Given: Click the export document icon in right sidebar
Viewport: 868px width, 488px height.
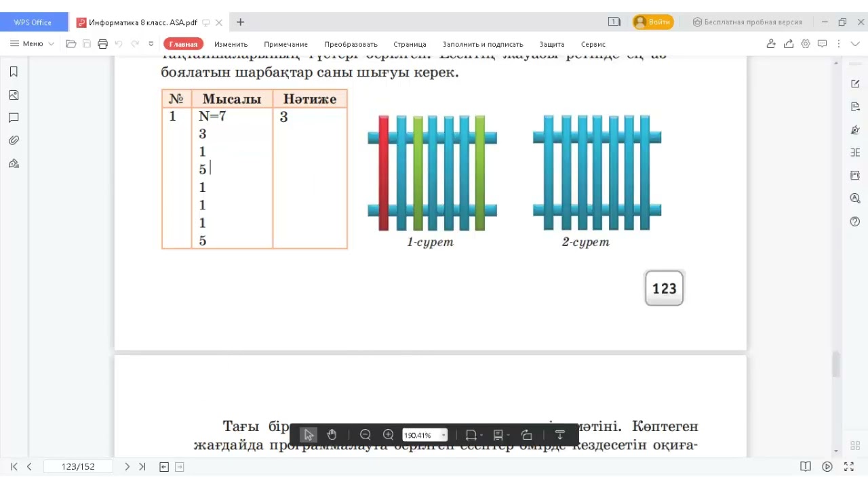Looking at the screenshot, I should (855, 106).
